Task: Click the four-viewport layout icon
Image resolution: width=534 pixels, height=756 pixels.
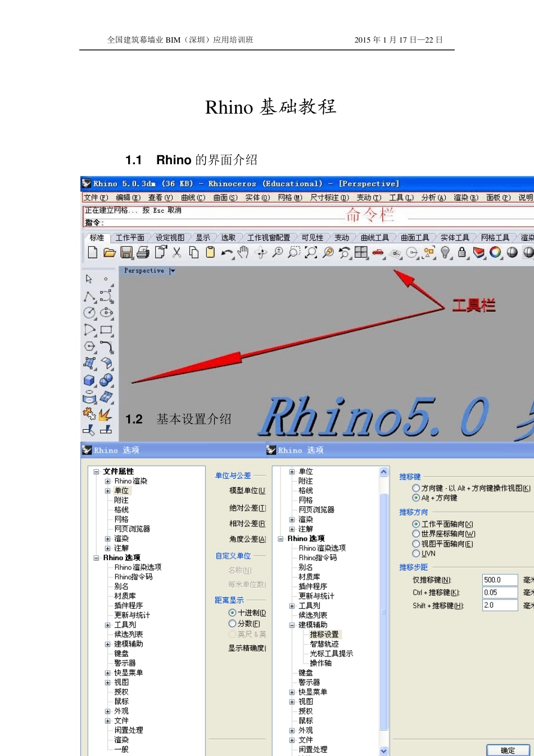Action: (x=361, y=253)
